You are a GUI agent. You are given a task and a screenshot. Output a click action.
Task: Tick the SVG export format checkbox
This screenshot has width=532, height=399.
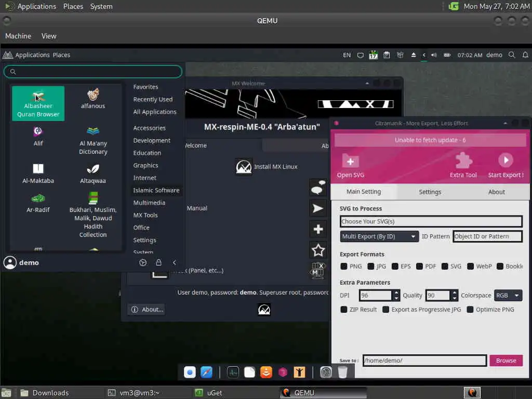445,267
